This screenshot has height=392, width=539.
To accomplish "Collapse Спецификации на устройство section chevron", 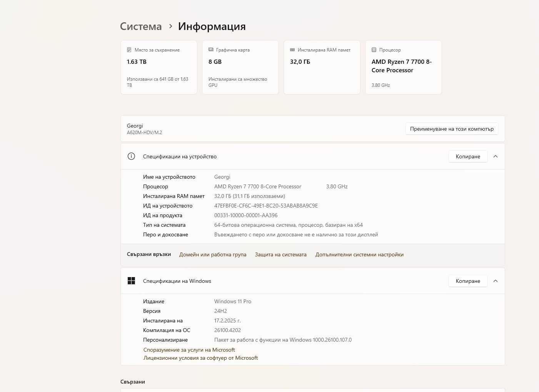I will 496,156.
